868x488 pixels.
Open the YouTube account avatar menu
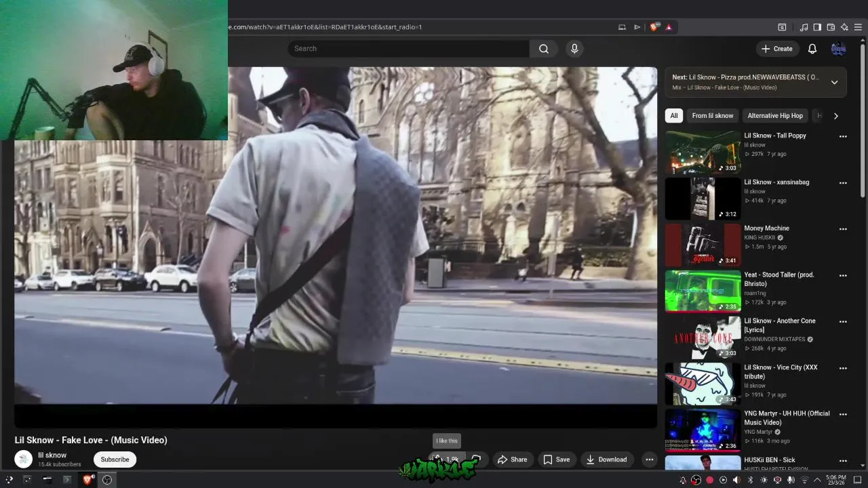pos(839,49)
